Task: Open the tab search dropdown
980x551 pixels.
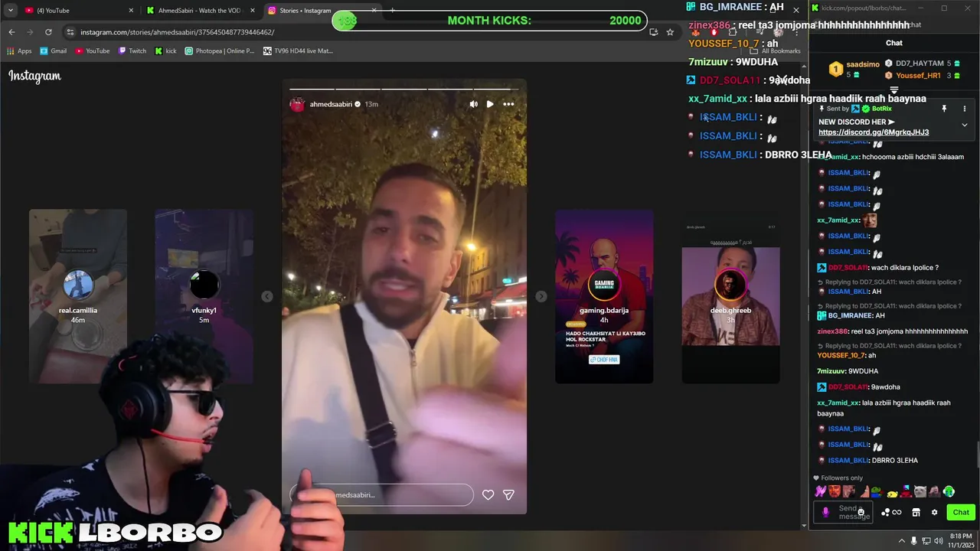Action: pyautogui.click(x=10, y=11)
